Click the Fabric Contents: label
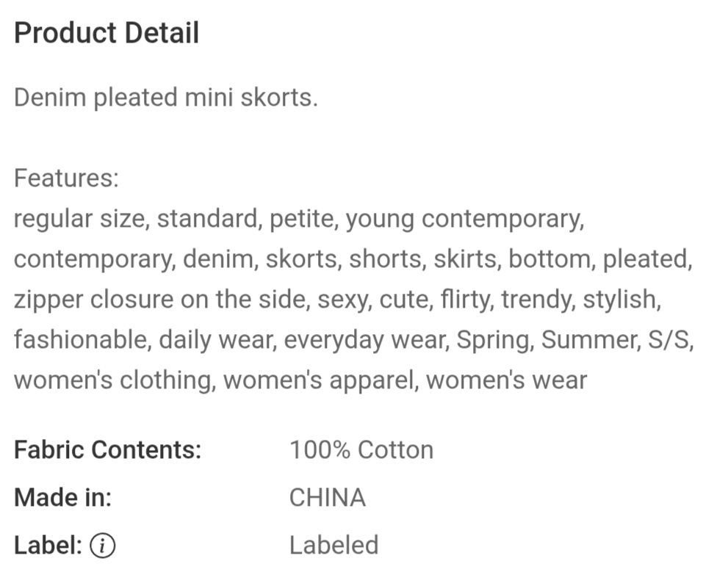728x583 pixels. coord(108,450)
